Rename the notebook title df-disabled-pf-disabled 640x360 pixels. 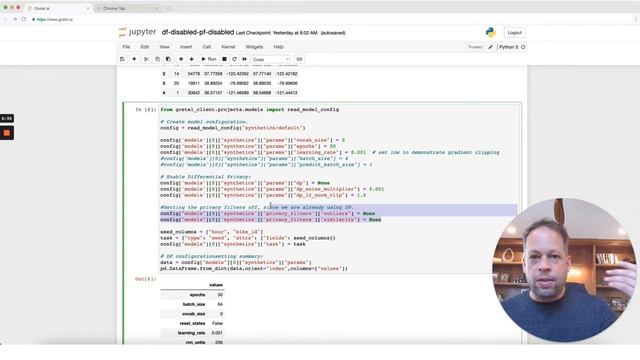coord(198,32)
